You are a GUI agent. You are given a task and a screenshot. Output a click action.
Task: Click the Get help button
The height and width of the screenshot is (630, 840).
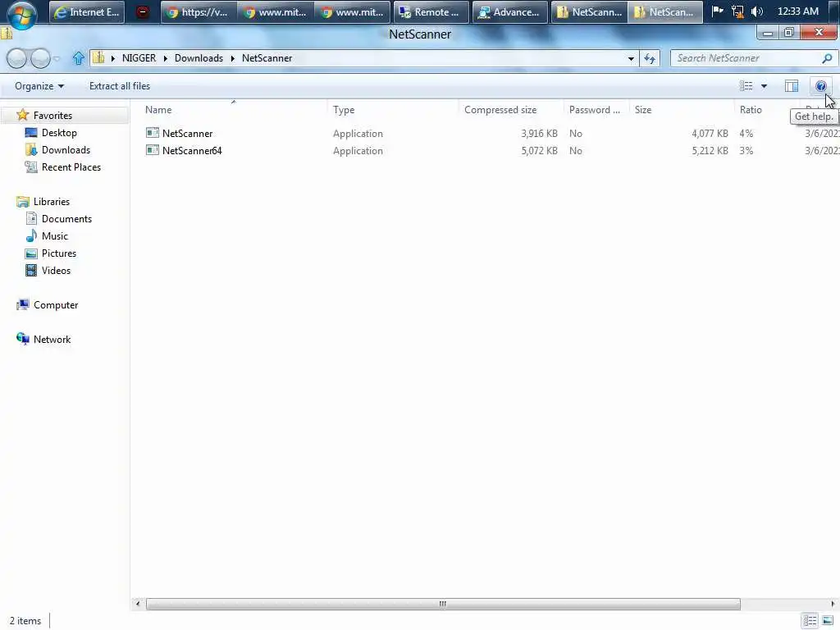[820, 85]
